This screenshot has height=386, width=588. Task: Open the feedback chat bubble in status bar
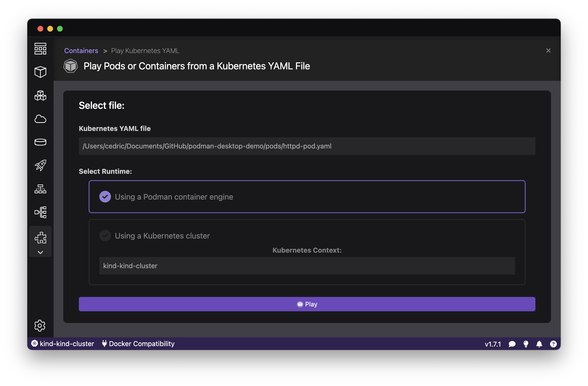point(512,344)
